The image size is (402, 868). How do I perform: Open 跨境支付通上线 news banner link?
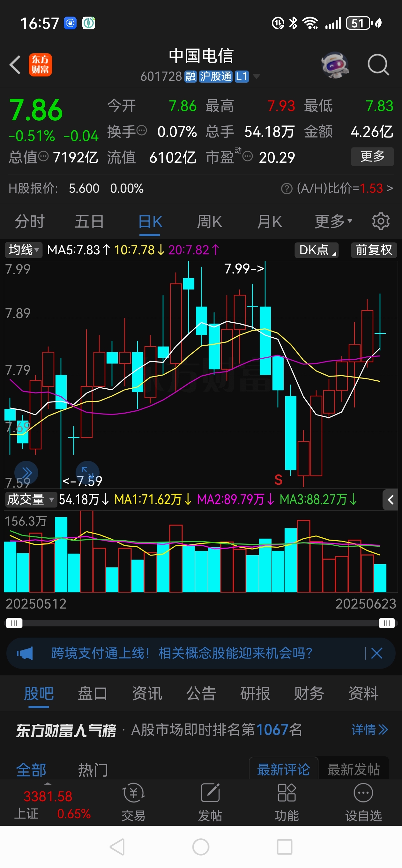(182, 653)
